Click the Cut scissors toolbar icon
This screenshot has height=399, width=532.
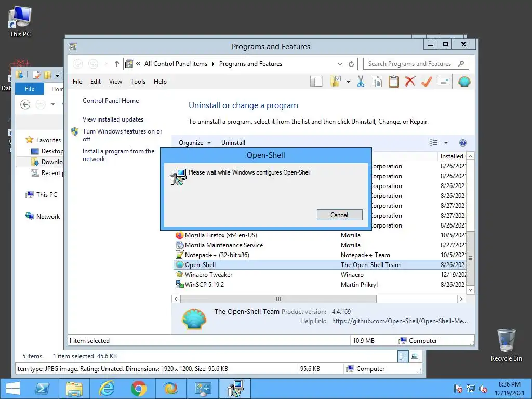pos(361,82)
